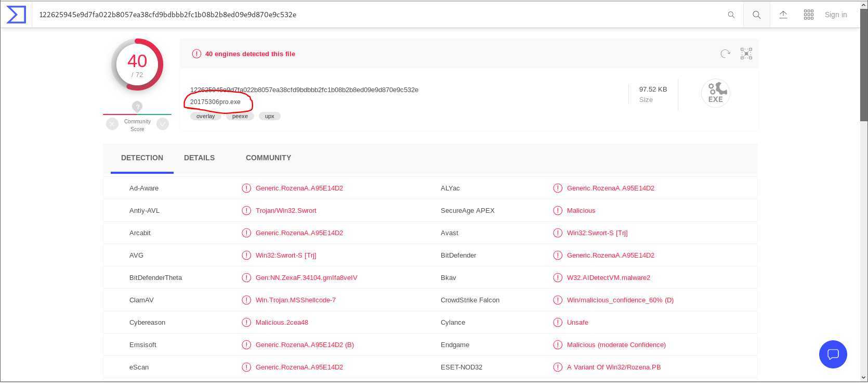Select Win.Trojan.MSShellcode-7 result text
The image size is (868, 383).
296,300
